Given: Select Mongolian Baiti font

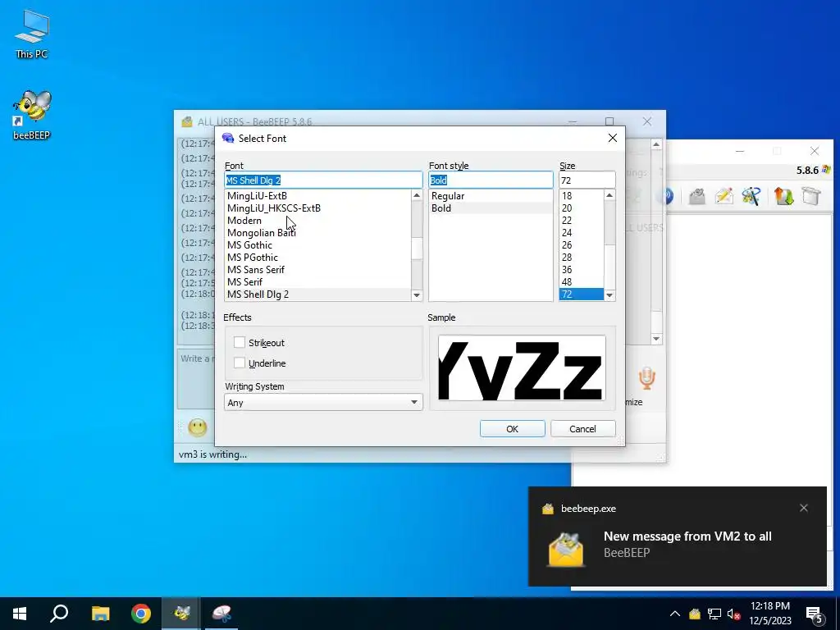Looking at the screenshot, I should click(x=317, y=232).
